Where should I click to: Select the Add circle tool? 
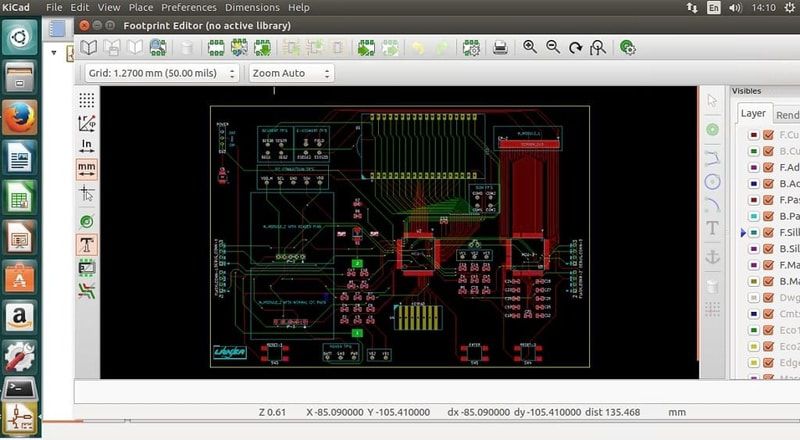pos(712,182)
